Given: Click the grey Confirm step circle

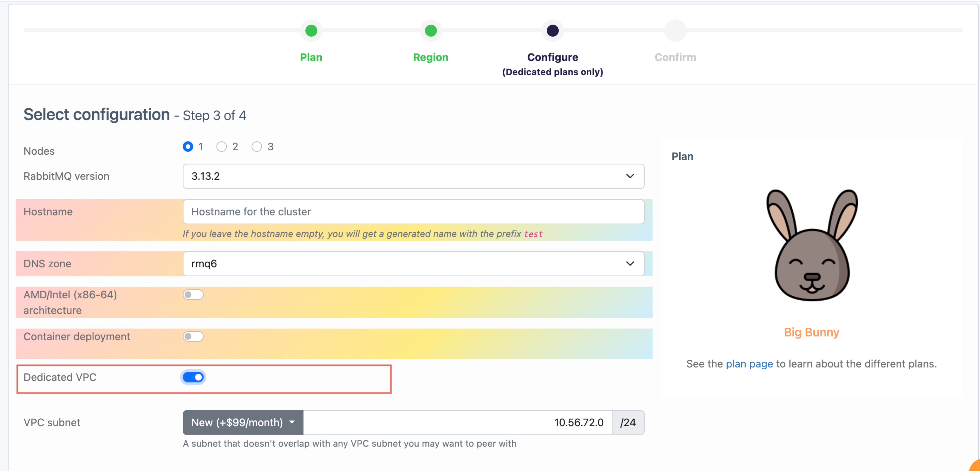Looking at the screenshot, I should [675, 30].
